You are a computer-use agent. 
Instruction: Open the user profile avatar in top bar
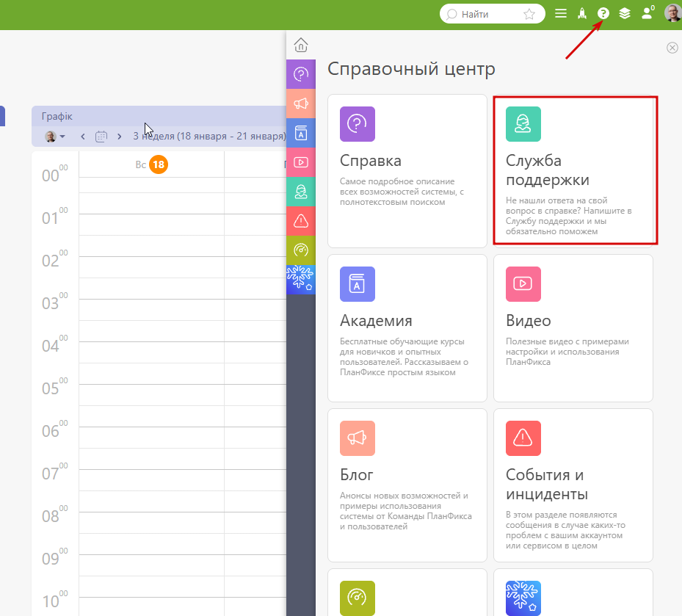673,12
